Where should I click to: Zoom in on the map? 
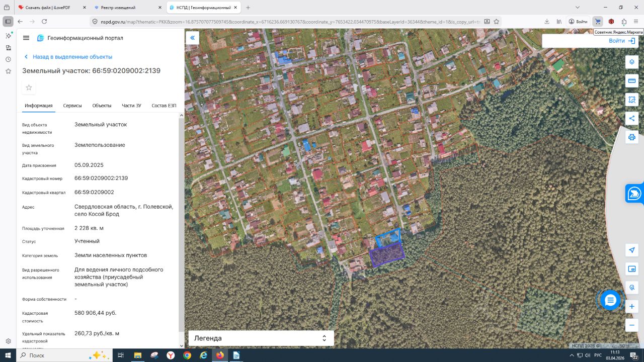[x=632, y=306]
